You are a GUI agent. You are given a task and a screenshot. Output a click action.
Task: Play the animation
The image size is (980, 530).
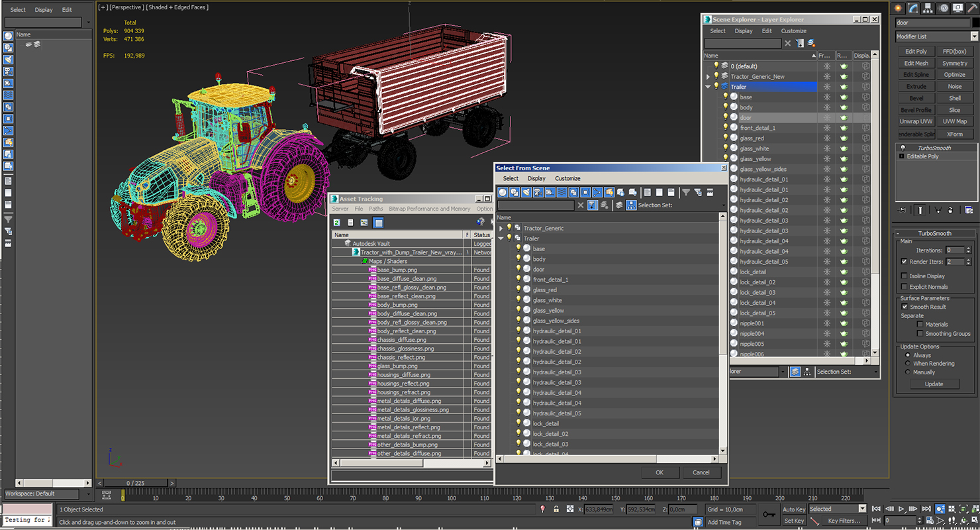(902, 509)
